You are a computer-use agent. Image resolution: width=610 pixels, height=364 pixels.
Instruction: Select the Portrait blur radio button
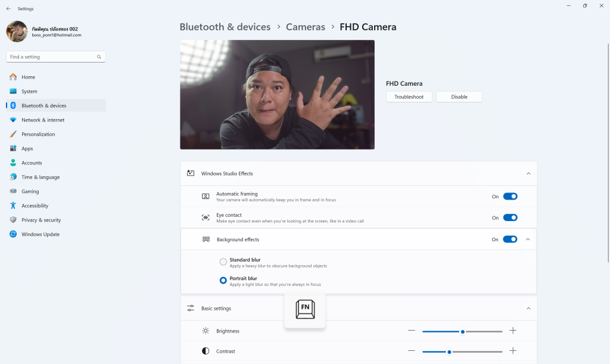pyautogui.click(x=223, y=281)
